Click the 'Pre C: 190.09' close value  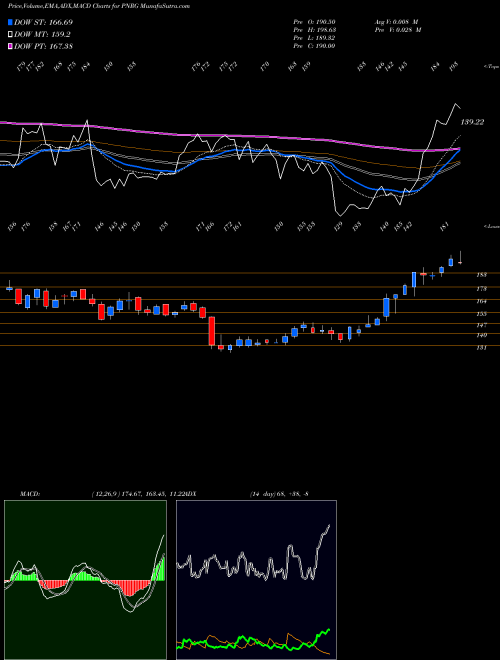(314, 46)
